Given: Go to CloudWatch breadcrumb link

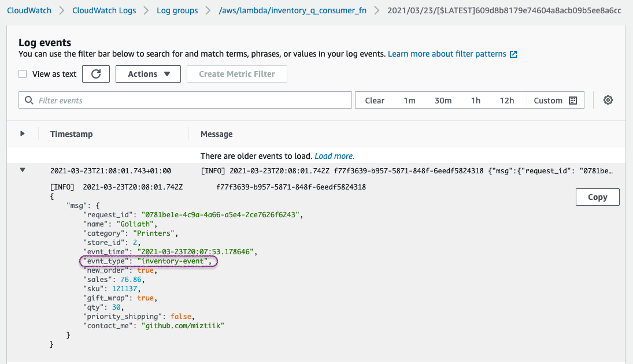Looking at the screenshot, I should click(29, 10).
